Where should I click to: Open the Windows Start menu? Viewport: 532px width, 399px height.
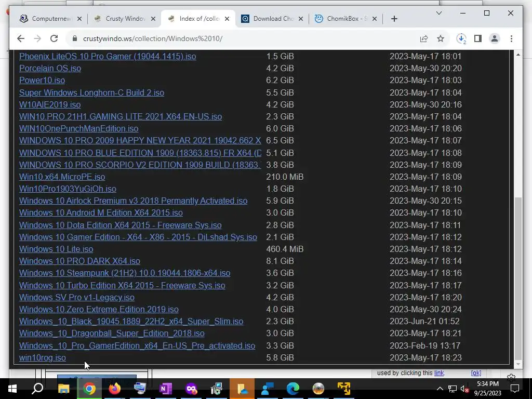(x=12, y=389)
